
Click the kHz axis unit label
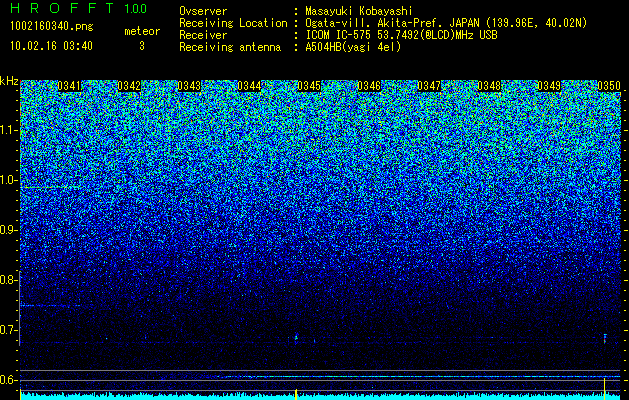coord(9,81)
